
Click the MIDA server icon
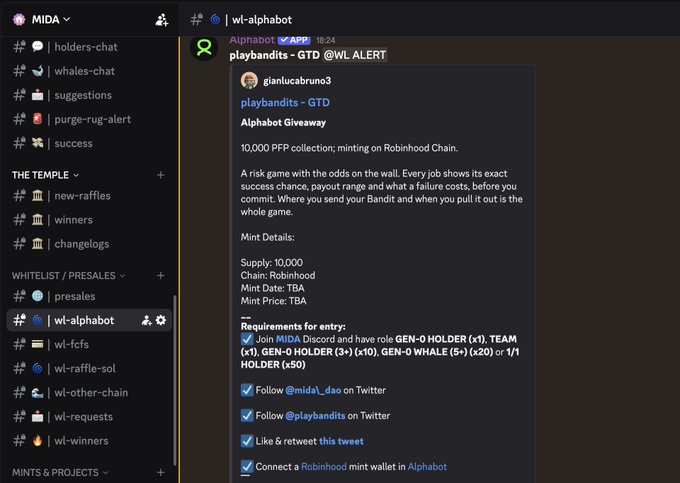19,20
